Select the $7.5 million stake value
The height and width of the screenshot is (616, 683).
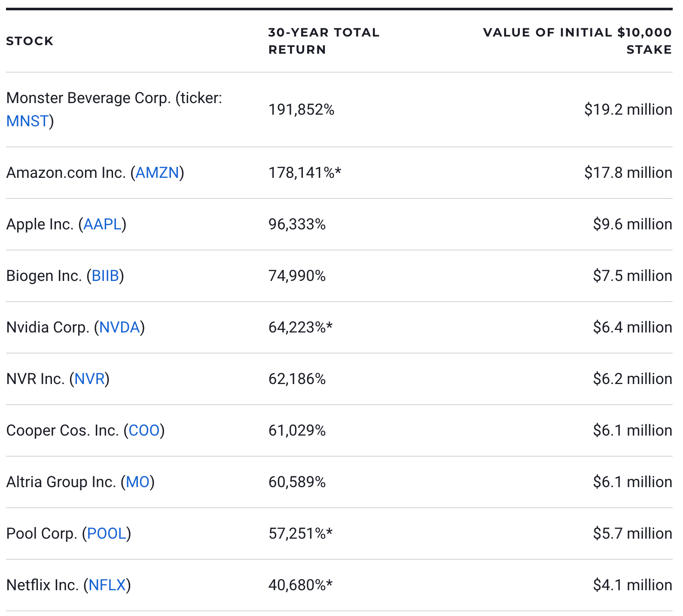(x=632, y=276)
